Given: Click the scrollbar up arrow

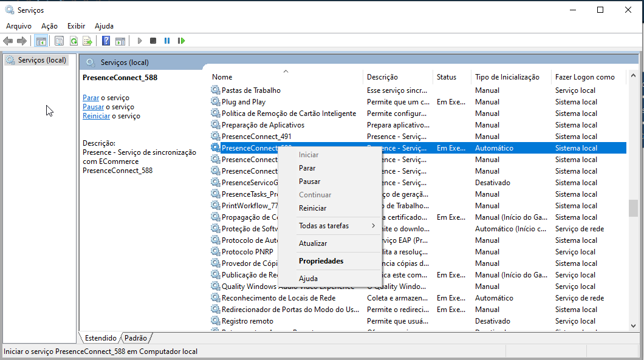Looking at the screenshot, I should (x=633, y=75).
